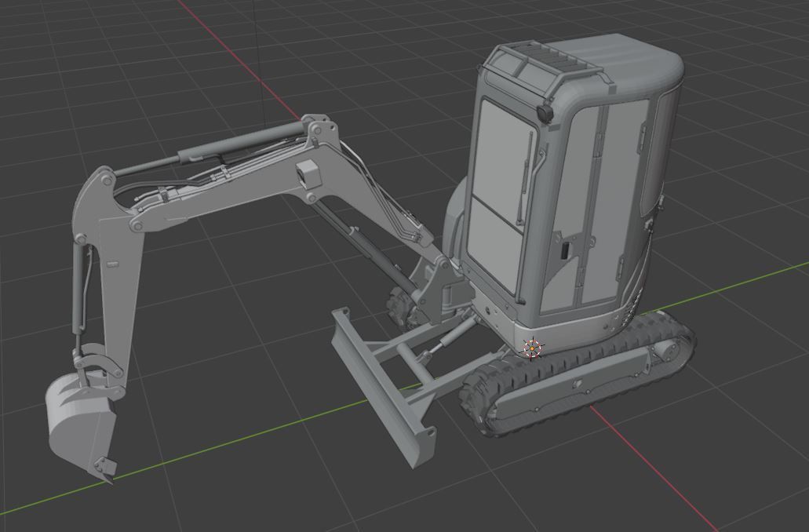Image resolution: width=809 pixels, height=532 pixels.
Task: Click the 3D cursor near the track
Action: pyautogui.click(x=532, y=349)
